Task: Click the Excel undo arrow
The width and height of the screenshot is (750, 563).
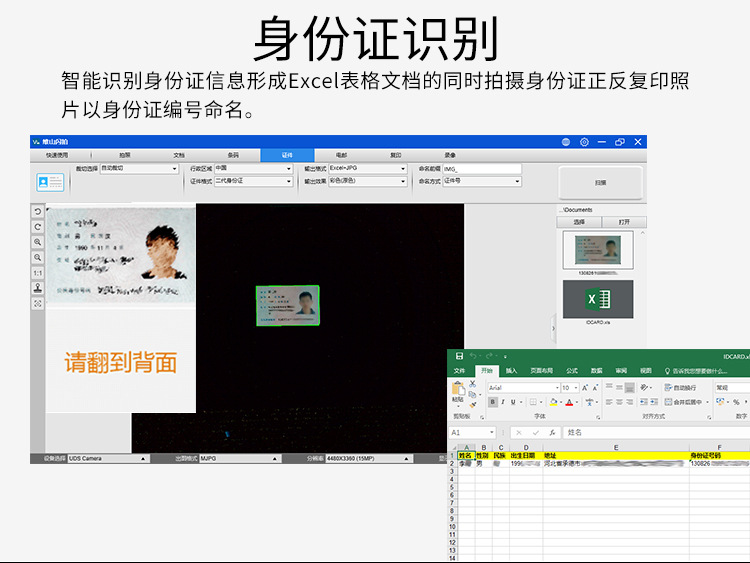Action: click(x=473, y=356)
